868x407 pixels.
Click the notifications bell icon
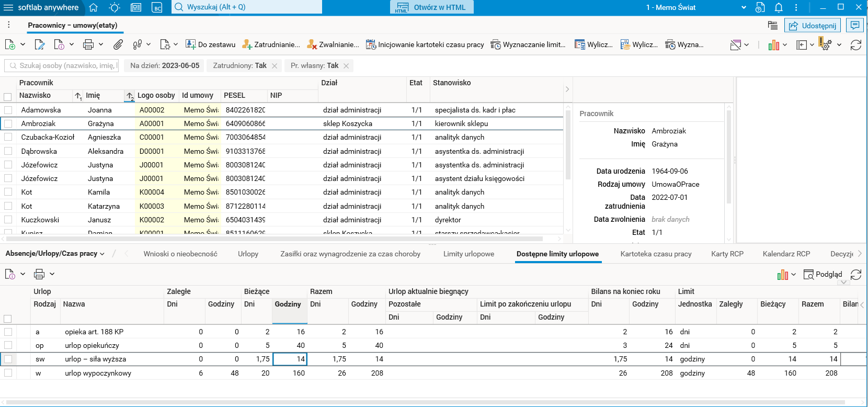pyautogui.click(x=779, y=7)
